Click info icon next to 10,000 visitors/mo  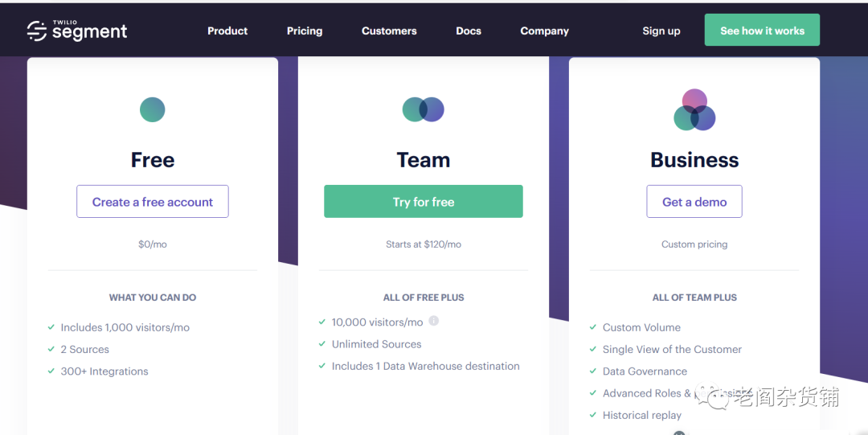coord(433,321)
